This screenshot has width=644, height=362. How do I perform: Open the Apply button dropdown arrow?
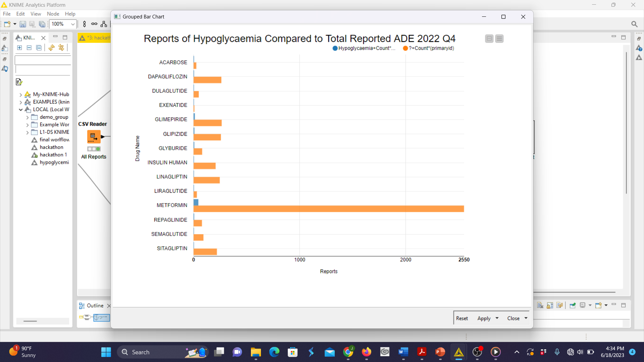pyautogui.click(x=497, y=318)
